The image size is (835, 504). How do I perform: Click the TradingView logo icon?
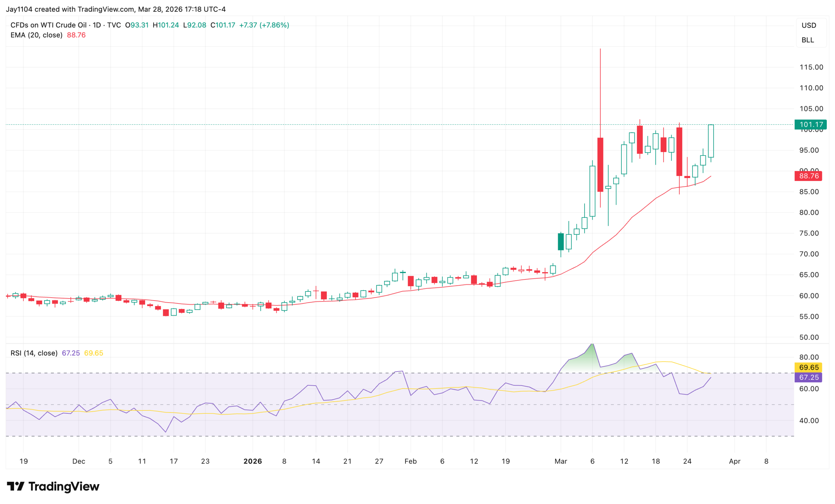tap(15, 486)
